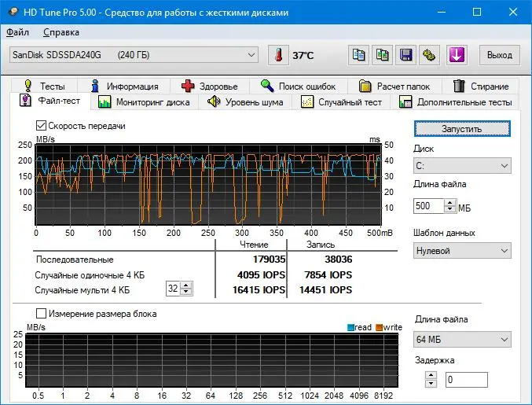Increase queue depth 32 spinner
The height and width of the screenshot is (405, 532).
(186, 285)
